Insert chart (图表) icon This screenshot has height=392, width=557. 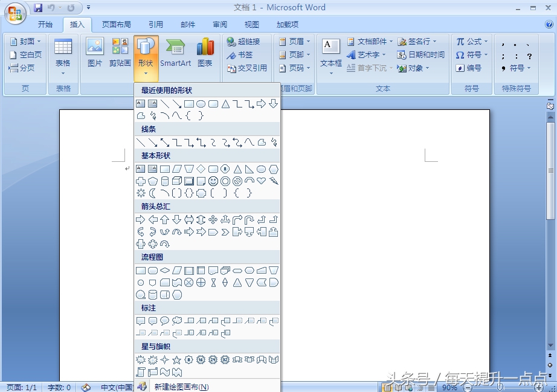click(x=205, y=52)
